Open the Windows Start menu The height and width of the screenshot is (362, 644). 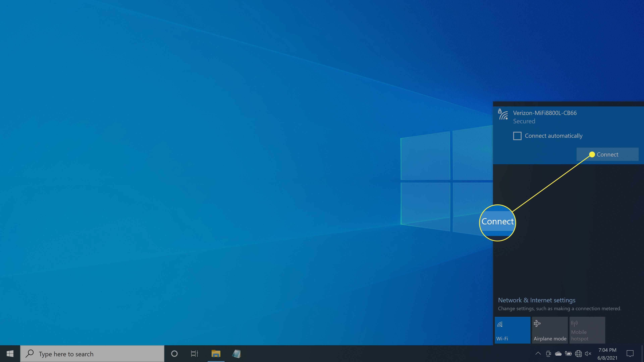10,354
